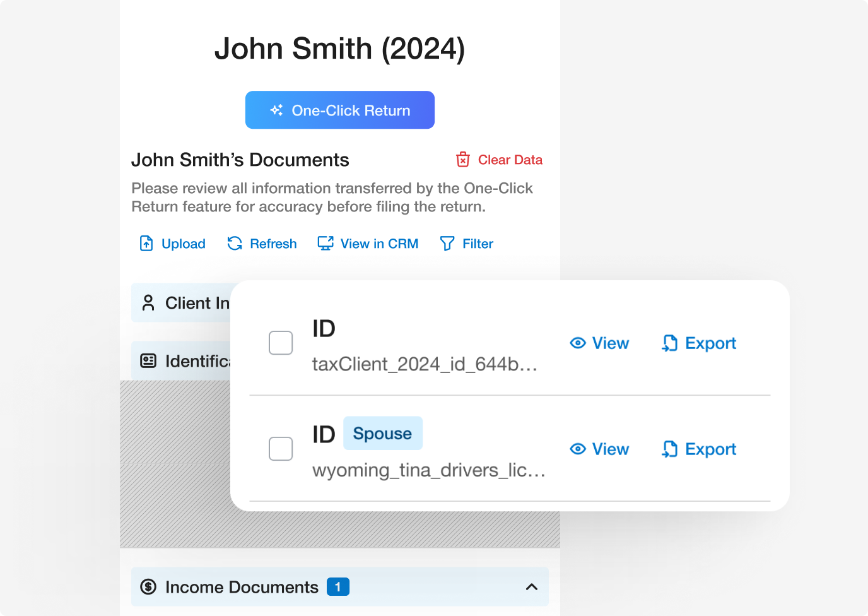The height and width of the screenshot is (616, 868).
Task: Click the dollar icon on Income Documents section
Action: [148, 587]
